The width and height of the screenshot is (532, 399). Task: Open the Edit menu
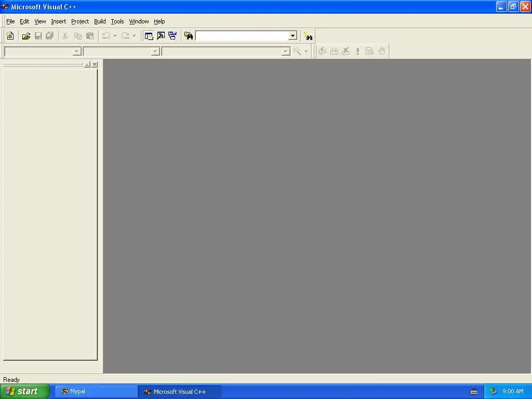point(24,21)
